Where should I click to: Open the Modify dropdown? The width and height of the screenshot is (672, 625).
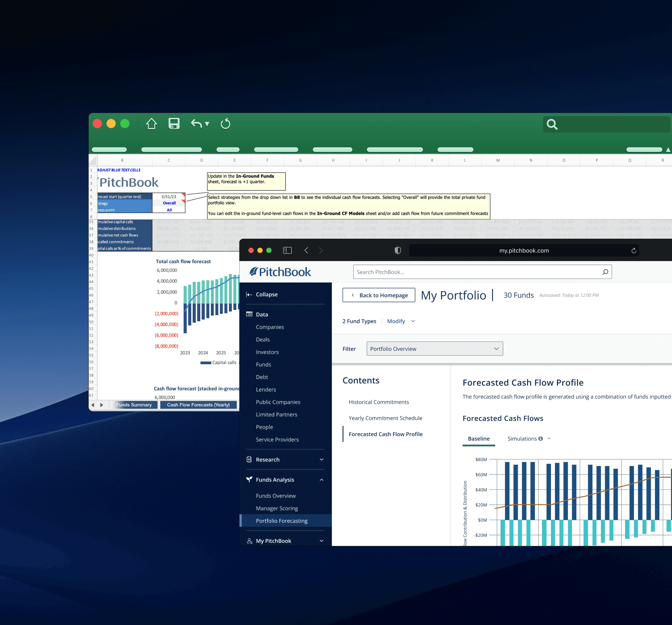pyautogui.click(x=401, y=321)
